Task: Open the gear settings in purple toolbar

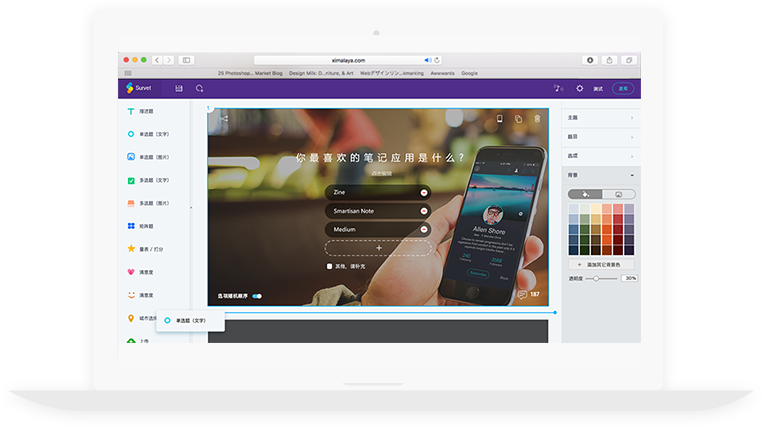Action: pyautogui.click(x=579, y=88)
